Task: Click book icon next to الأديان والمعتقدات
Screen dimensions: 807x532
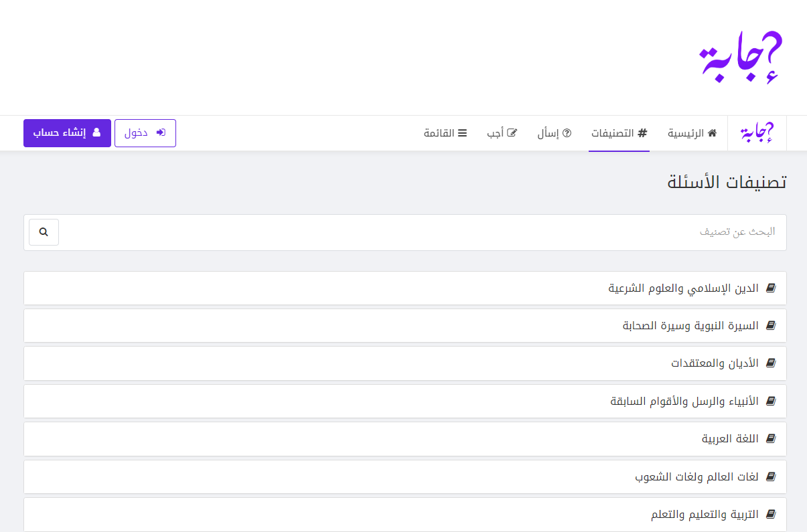Action: click(x=771, y=363)
